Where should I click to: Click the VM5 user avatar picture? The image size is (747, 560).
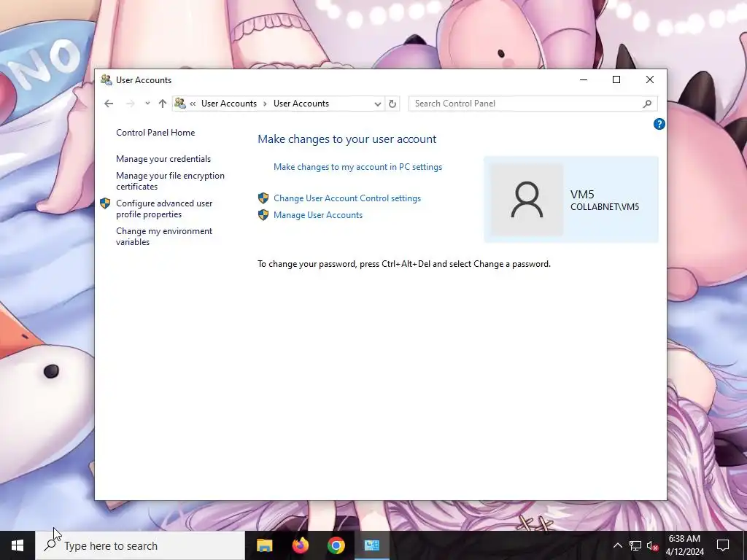point(527,200)
